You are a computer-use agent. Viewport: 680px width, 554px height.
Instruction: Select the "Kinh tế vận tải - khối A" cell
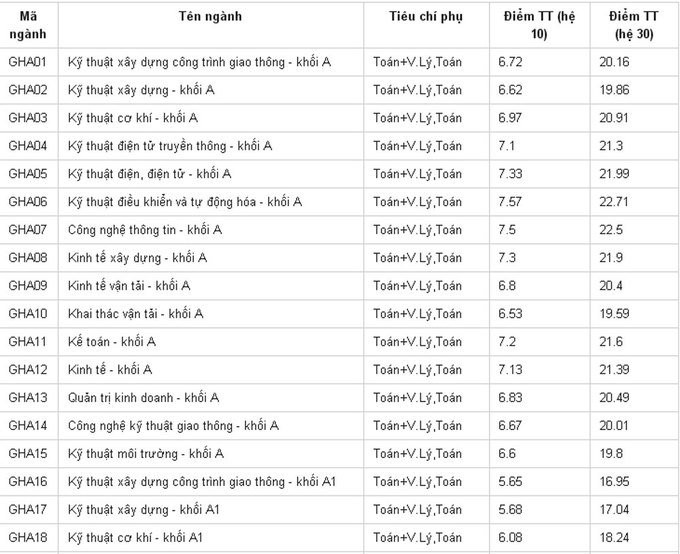tap(129, 286)
